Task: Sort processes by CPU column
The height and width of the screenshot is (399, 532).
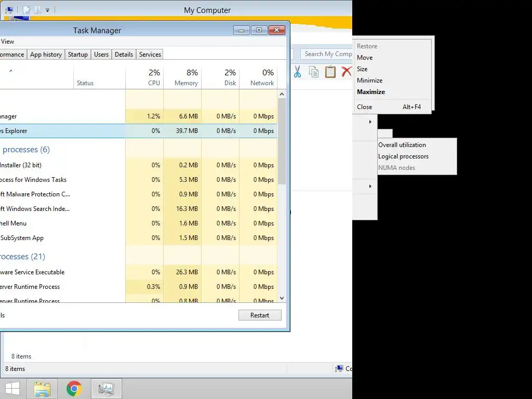Action: (x=144, y=77)
